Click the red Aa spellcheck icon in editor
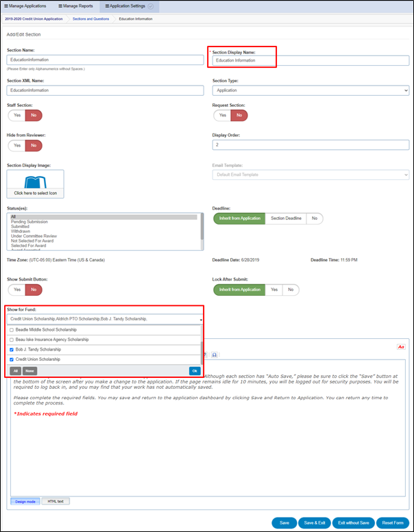Image resolution: width=414 pixels, height=532 pixels. pos(401,347)
